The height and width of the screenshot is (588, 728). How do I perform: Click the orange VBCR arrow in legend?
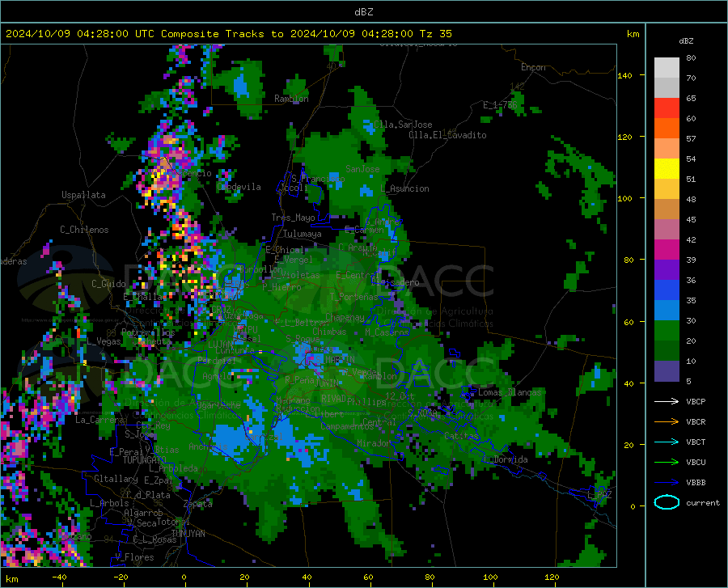[667, 421]
